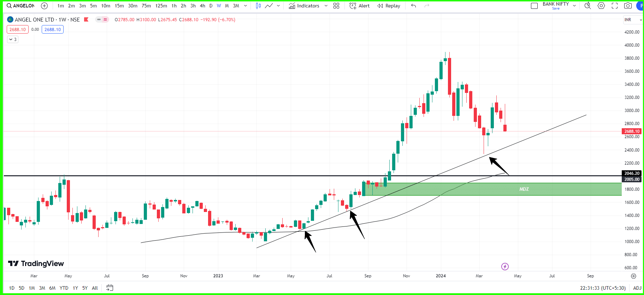Toggle the grey dash status pill
Viewport: 644px width, 295px height.
point(99,19)
